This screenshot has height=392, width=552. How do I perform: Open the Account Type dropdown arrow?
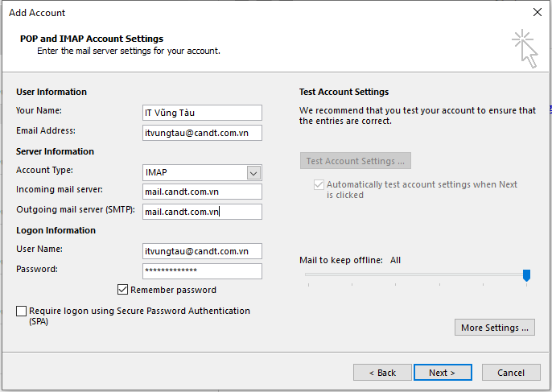coord(253,172)
